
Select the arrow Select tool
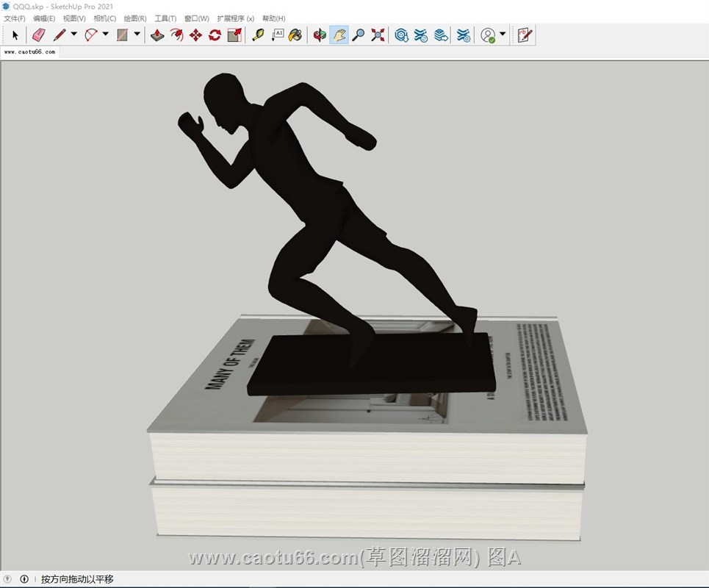coord(15,35)
